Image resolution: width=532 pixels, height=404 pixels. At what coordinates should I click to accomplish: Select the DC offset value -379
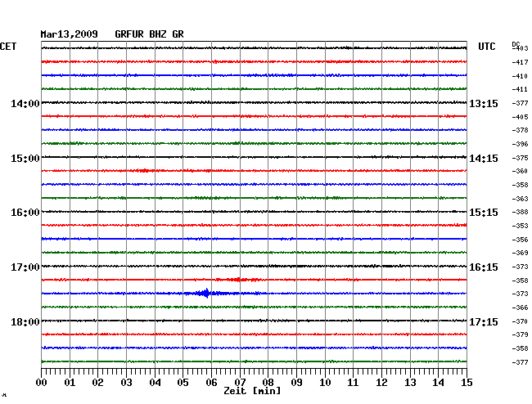(x=520, y=334)
